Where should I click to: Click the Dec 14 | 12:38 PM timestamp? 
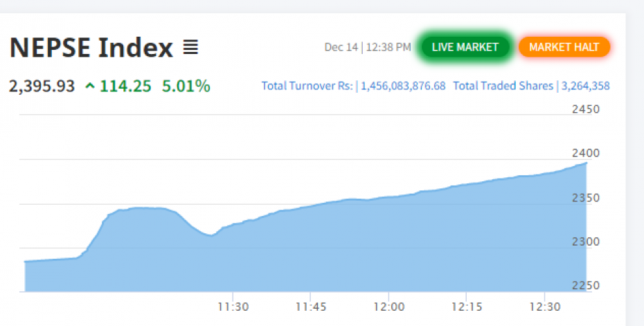pos(368,47)
